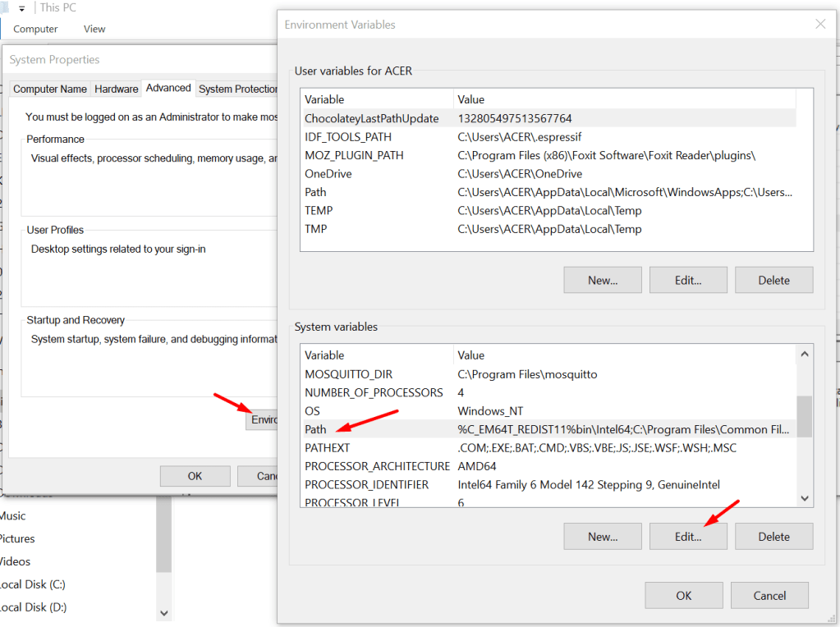Click scroll-down arrow in System variables list
Image resolution: width=840 pixels, height=627 pixels.
(x=805, y=498)
